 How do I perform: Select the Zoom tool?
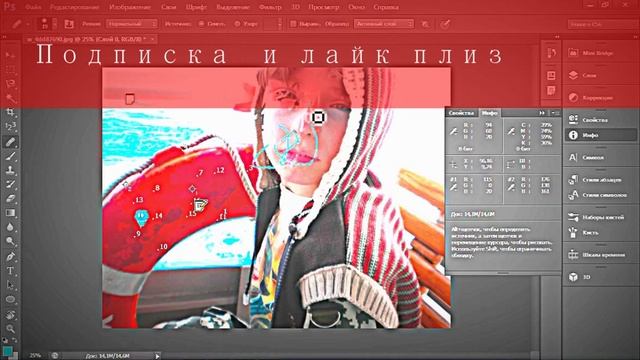(x=10, y=329)
